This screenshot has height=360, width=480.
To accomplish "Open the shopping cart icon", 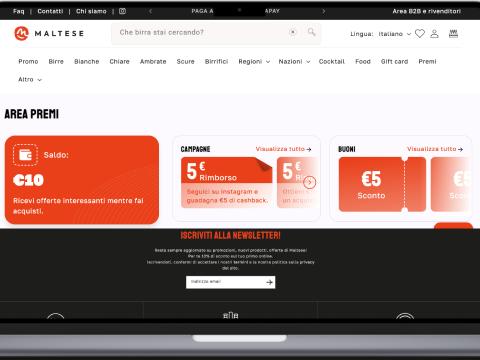I will (453, 34).
